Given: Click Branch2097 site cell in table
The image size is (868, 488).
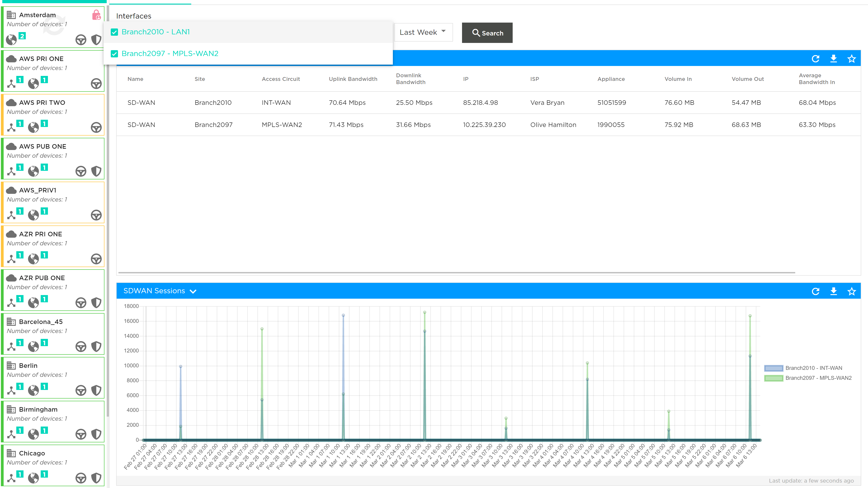Looking at the screenshot, I should pos(214,125).
